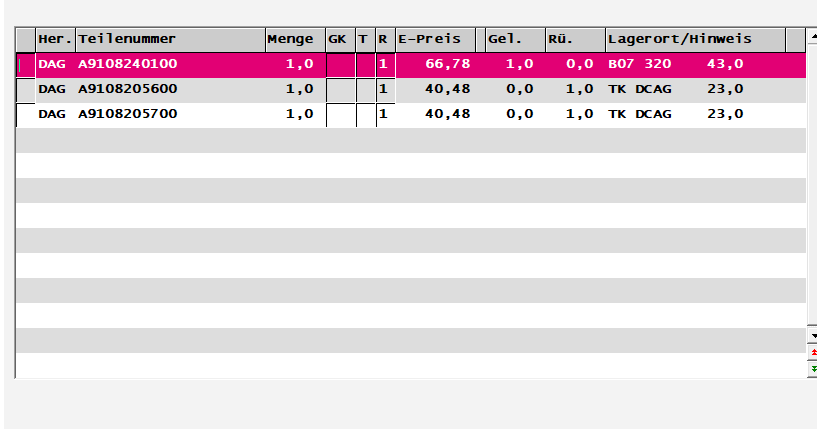Click the Her. column header
This screenshot has width=817, height=429.
(x=55, y=39)
